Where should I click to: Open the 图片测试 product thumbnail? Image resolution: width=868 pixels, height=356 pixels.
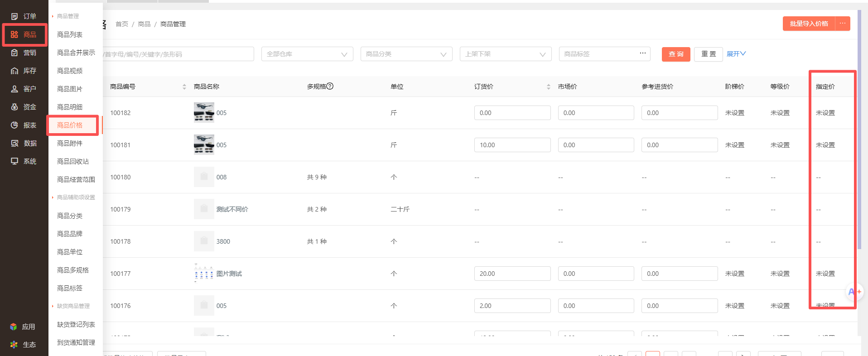click(x=204, y=274)
